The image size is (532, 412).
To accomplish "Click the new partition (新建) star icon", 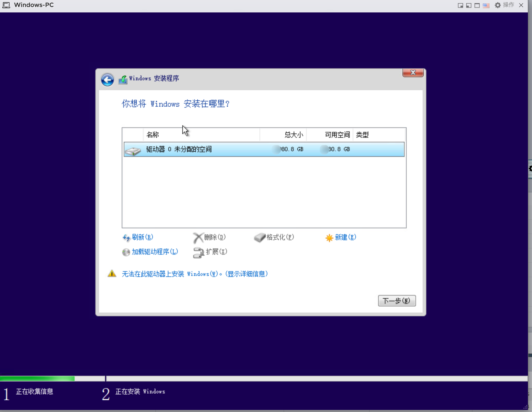I will 329,238.
